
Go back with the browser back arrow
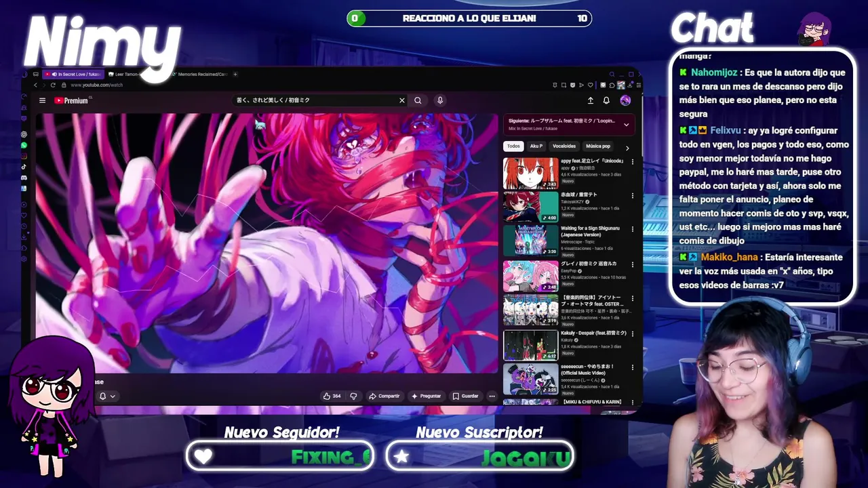click(x=36, y=85)
